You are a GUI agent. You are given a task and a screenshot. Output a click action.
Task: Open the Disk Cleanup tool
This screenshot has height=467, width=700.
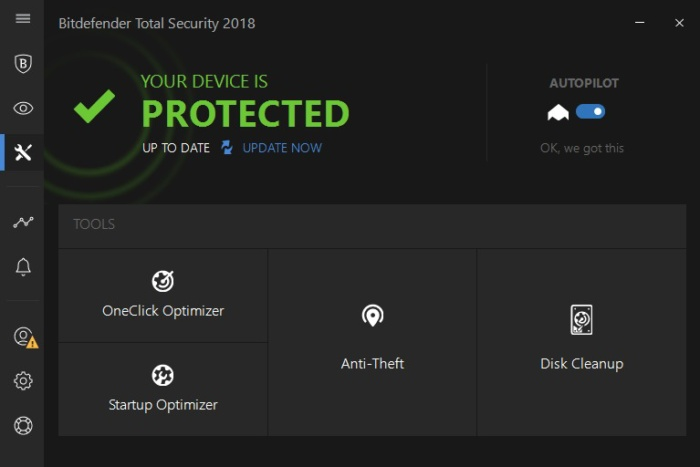tap(581, 340)
